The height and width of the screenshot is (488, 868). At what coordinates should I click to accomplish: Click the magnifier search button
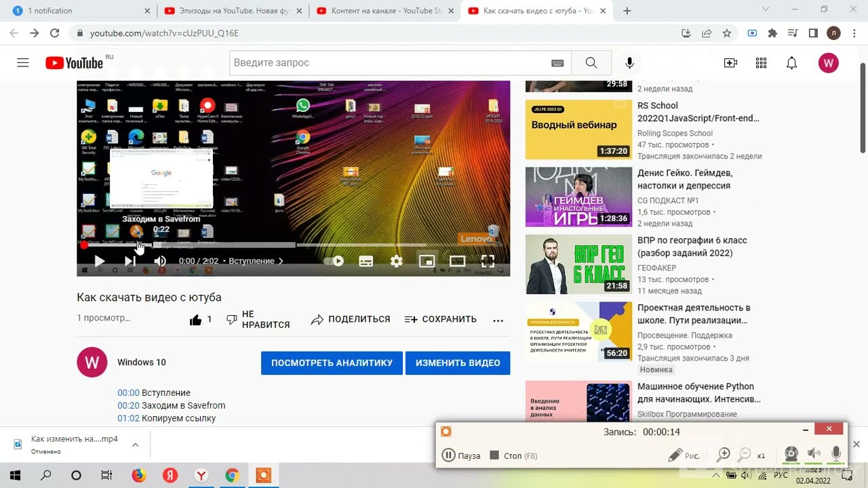click(x=591, y=62)
